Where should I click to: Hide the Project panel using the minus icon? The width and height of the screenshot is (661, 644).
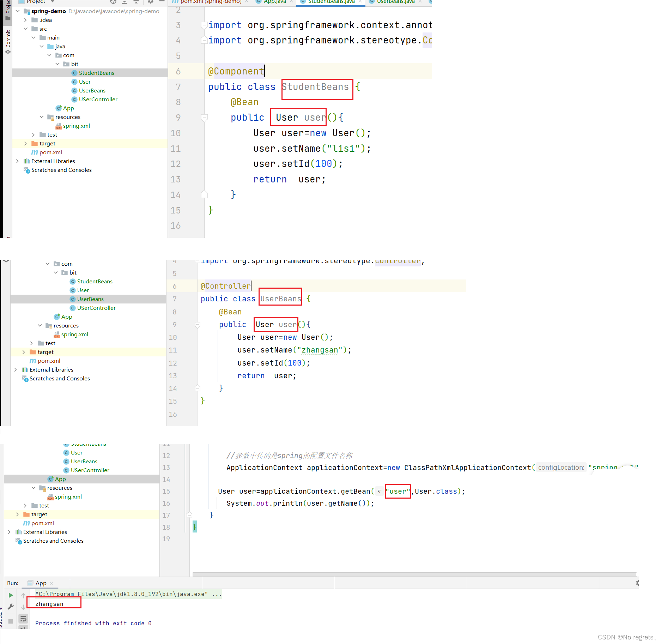tap(162, 2)
